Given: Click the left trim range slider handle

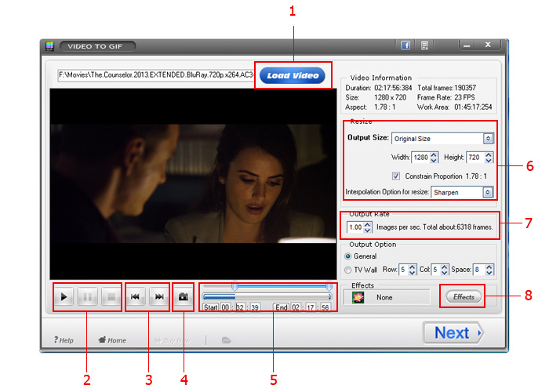Looking at the screenshot, I should pyautogui.click(x=235, y=287).
